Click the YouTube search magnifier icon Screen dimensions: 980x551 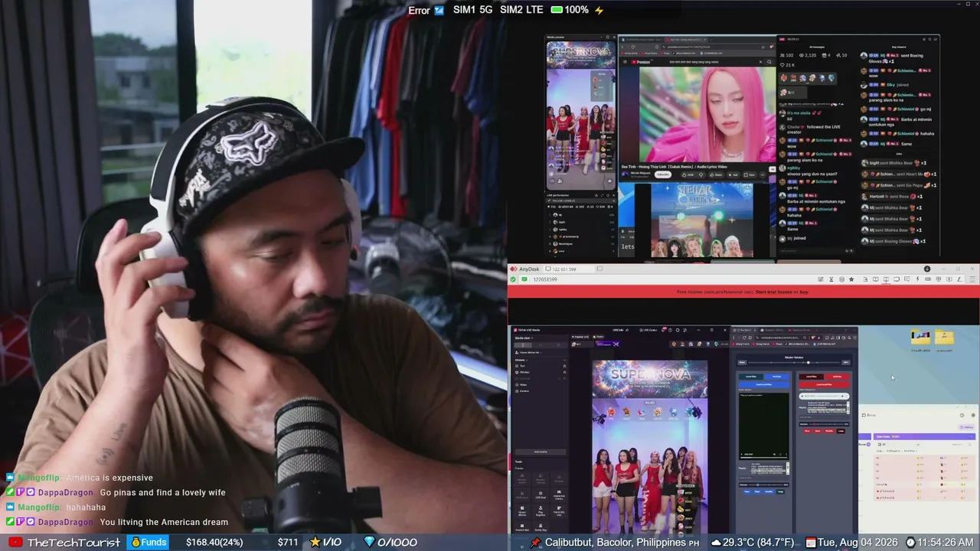(x=769, y=62)
